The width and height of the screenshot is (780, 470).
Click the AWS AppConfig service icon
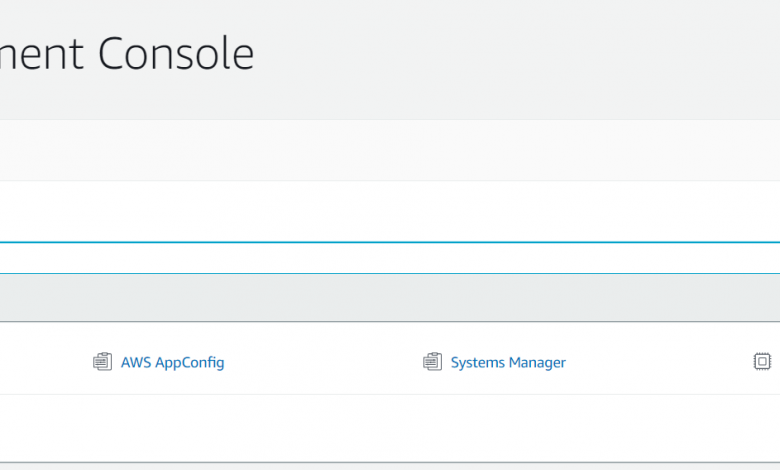[x=102, y=362]
